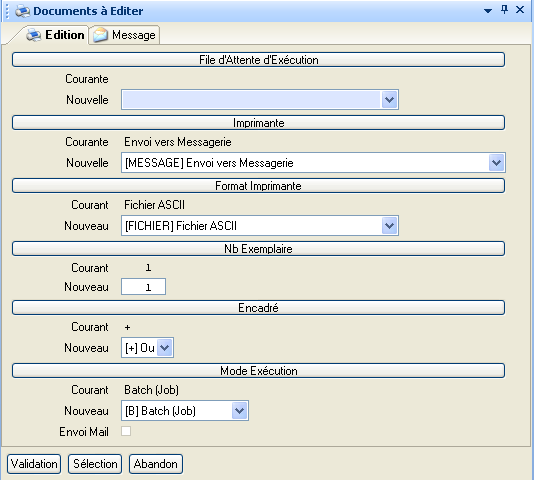This screenshot has height=480, width=534.
Task: Select the Edition tab
Action: pos(55,35)
